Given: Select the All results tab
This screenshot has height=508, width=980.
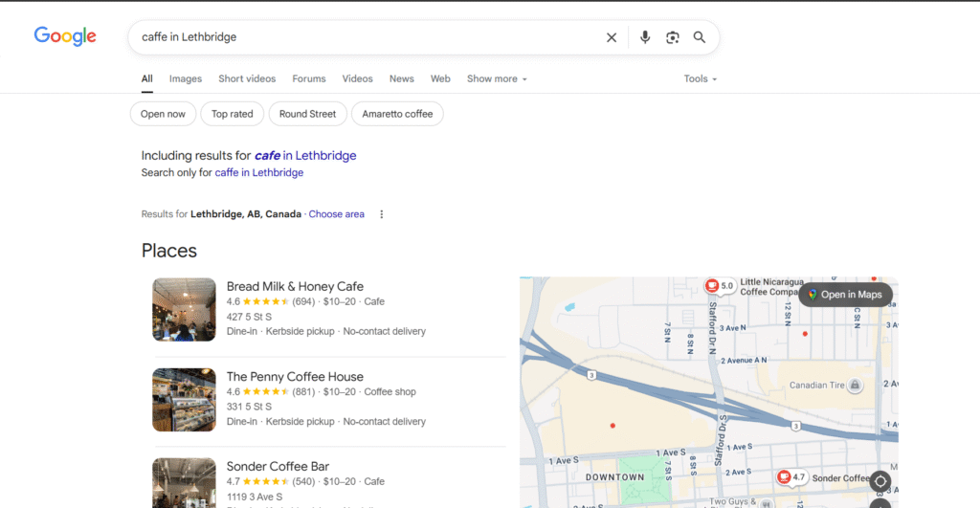Looking at the screenshot, I should tap(146, 78).
